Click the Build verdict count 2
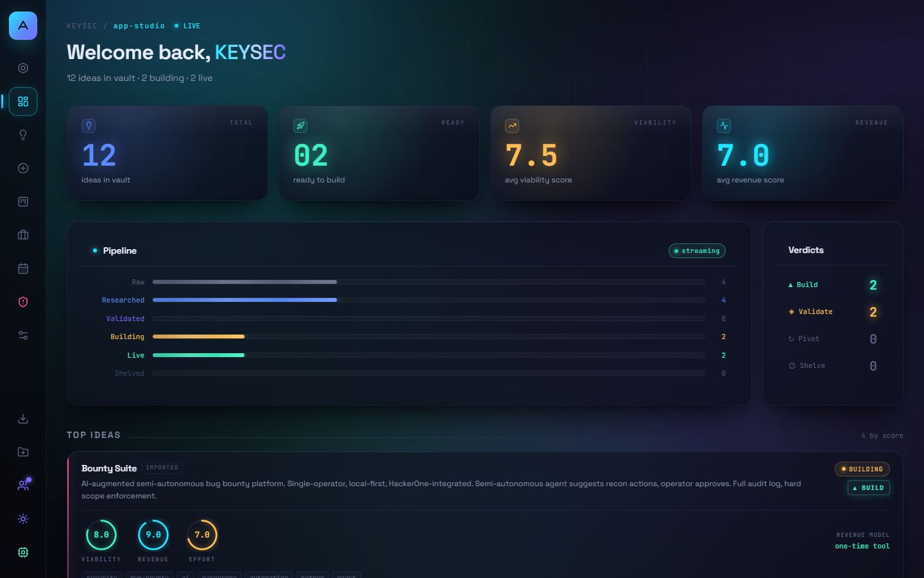 point(873,285)
